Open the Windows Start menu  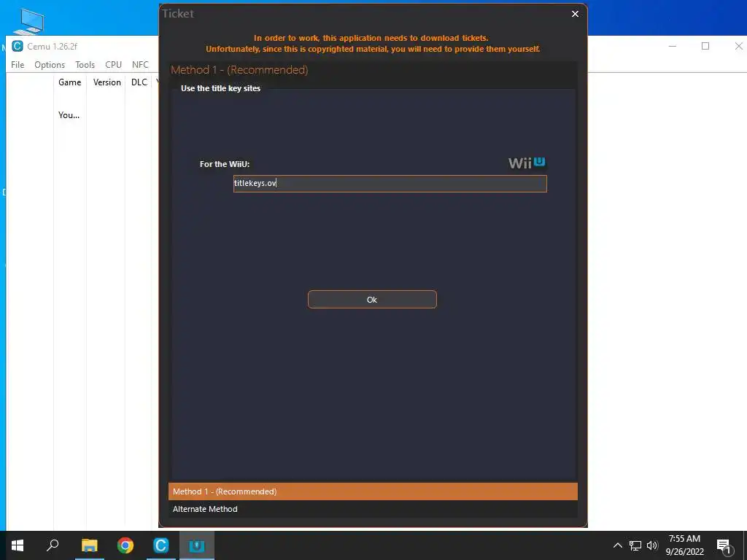click(18, 545)
